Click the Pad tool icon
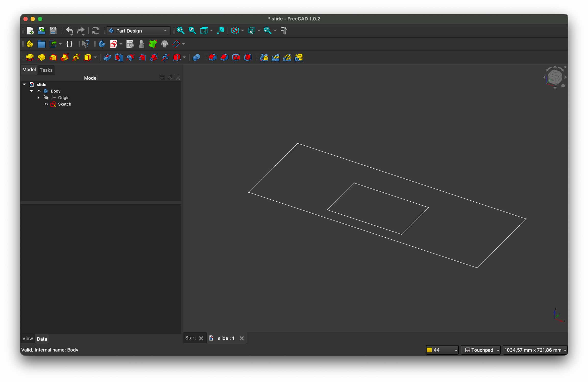 click(30, 58)
